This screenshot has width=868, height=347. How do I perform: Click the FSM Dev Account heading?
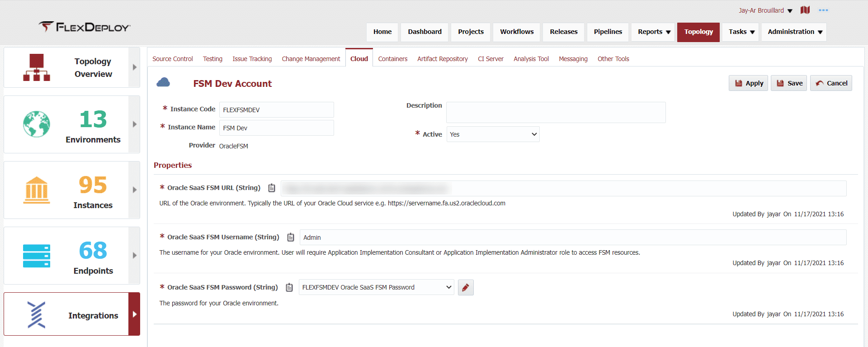coord(232,84)
